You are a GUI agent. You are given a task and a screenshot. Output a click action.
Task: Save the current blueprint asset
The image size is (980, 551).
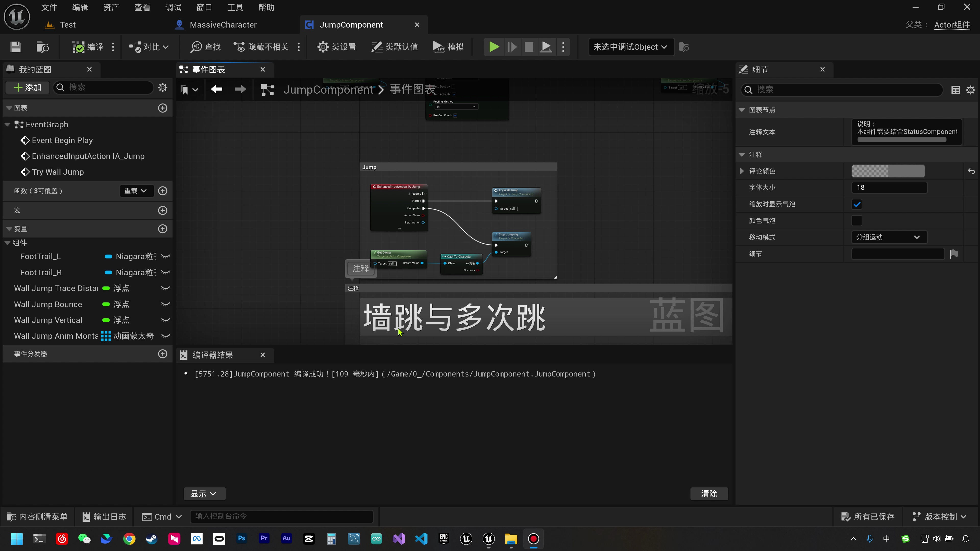[16, 47]
